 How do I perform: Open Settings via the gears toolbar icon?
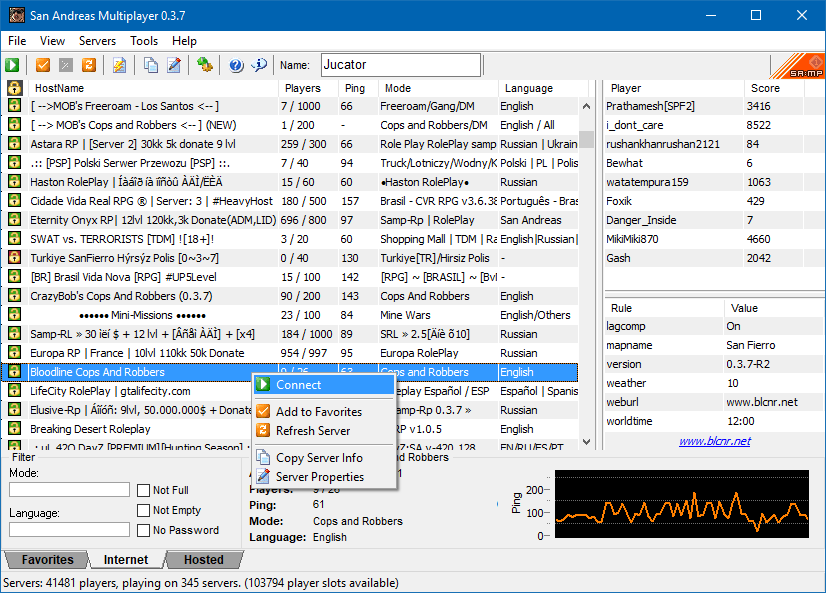point(204,65)
